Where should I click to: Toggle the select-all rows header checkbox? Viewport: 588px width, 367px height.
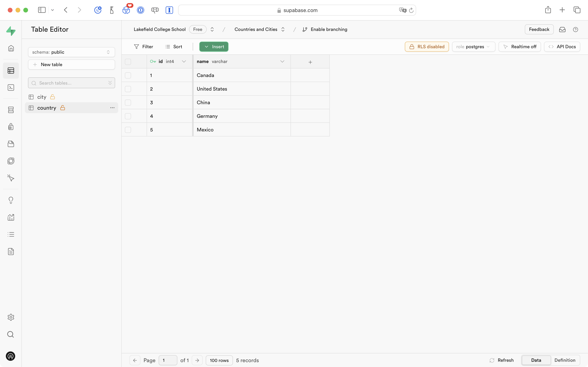click(128, 62)
